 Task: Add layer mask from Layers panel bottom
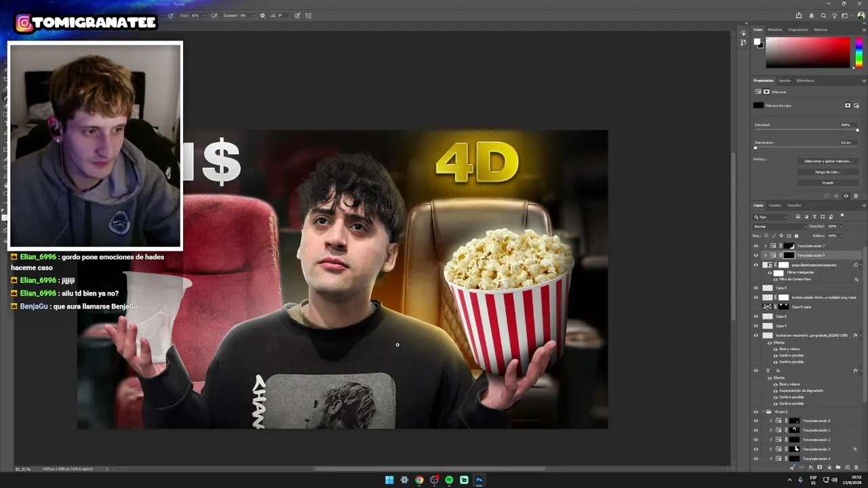[x=820, y=468]
